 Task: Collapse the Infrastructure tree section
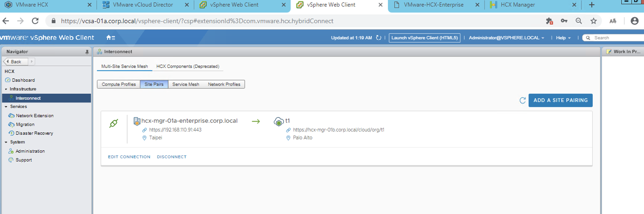click(x=6, y=89)
